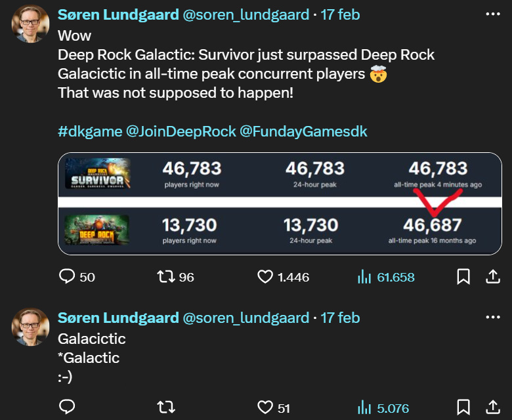Share the first tweet

pyautogui.click(x=493, y=277)
